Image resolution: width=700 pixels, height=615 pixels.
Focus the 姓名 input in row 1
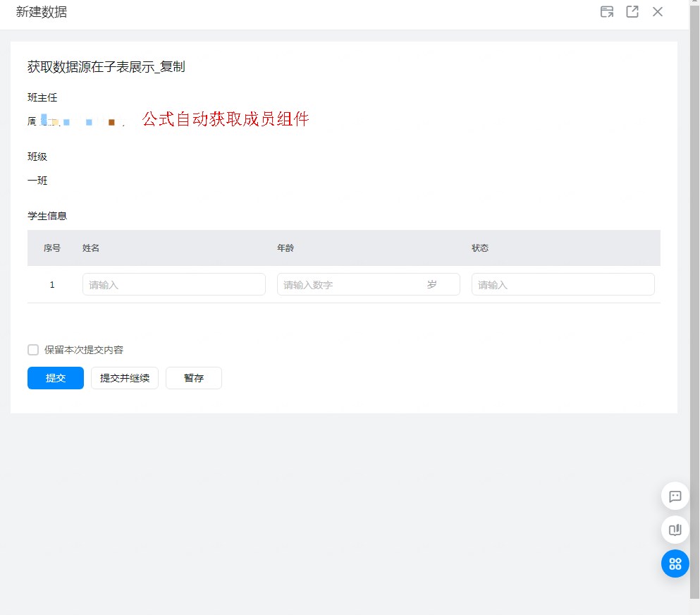[174, 284]
